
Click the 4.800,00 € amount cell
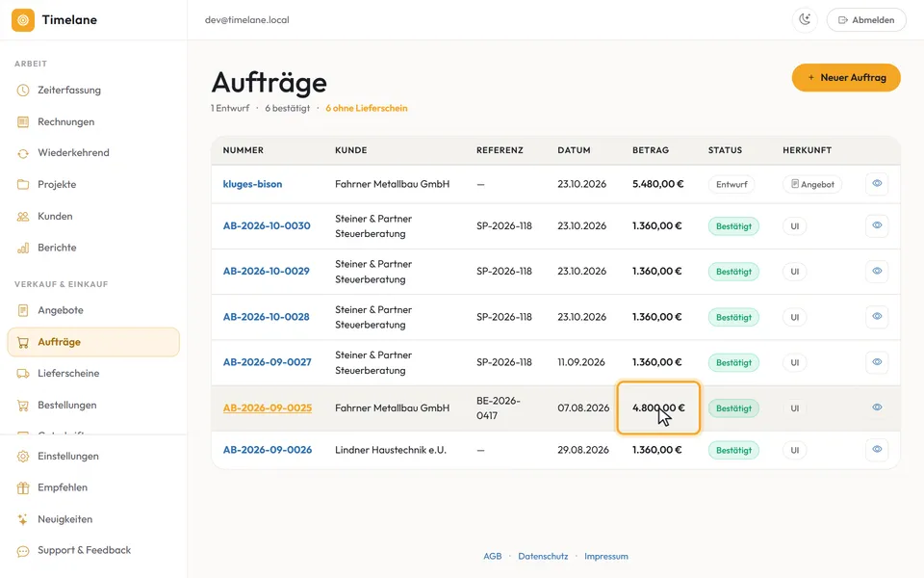click(x=658, y=407)
